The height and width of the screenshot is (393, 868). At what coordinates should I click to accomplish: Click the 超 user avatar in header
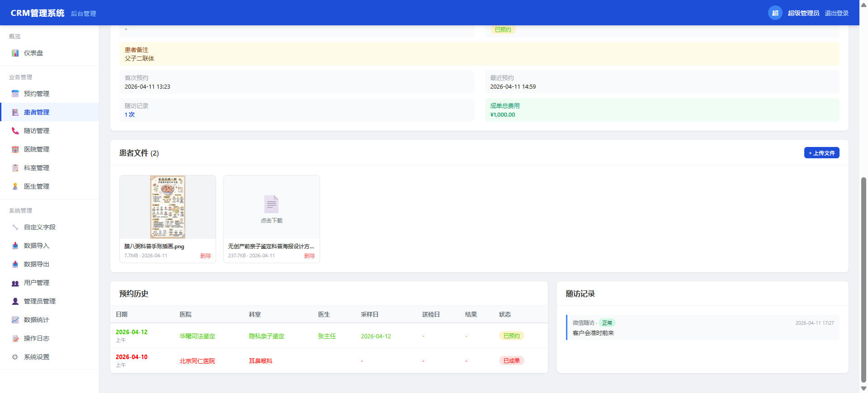(x=775, y=13)
